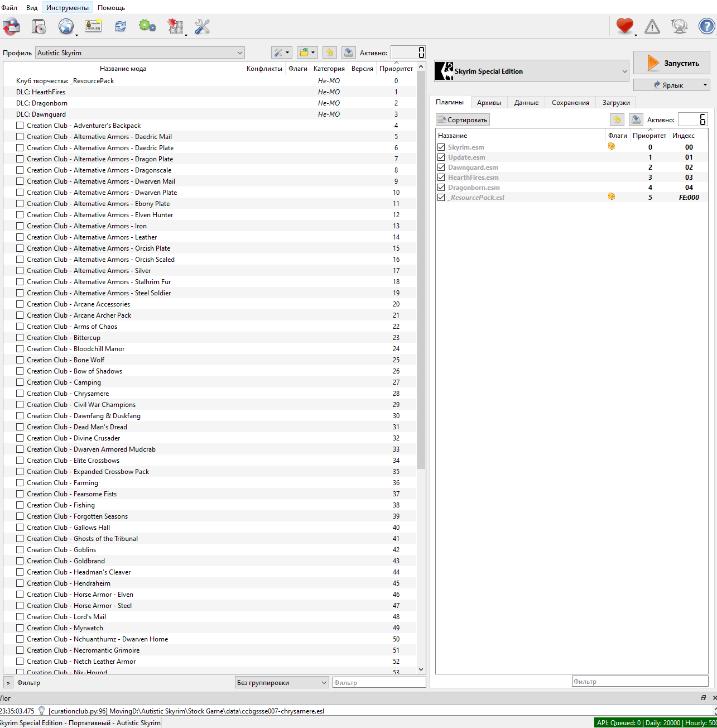Enable Creation Club - Adventurer's Backpack mod
The width and height of the screenshot is (717, 728).
pyautogui.click(x=20, y=126)
